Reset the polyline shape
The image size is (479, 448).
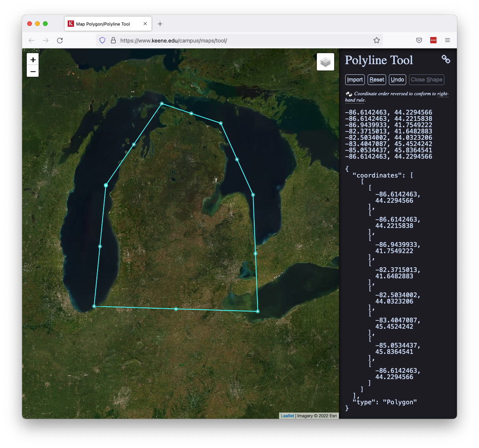click(x=377, y=80)
